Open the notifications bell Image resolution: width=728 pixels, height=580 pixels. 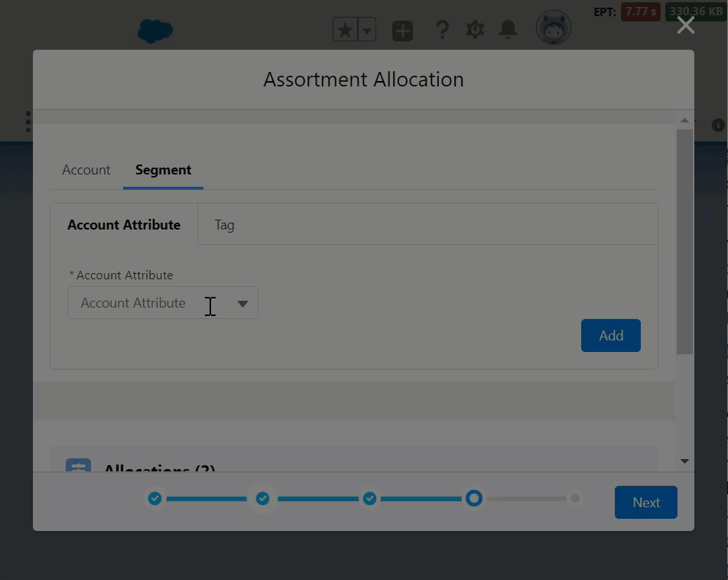click(508, 30)
